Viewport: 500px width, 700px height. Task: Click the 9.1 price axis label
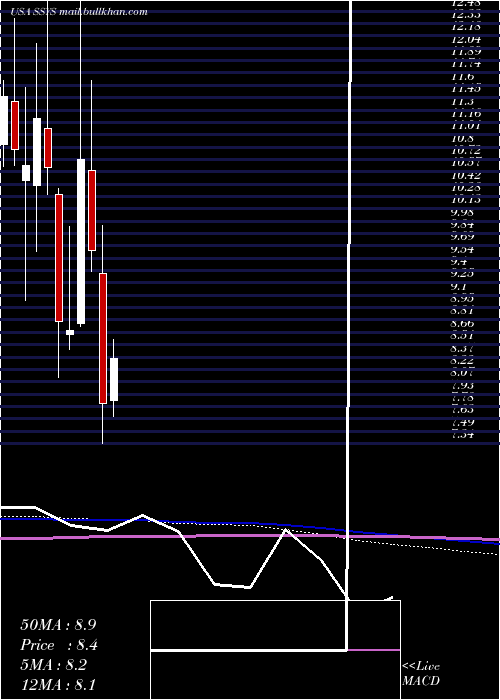(x=460, y=287)
